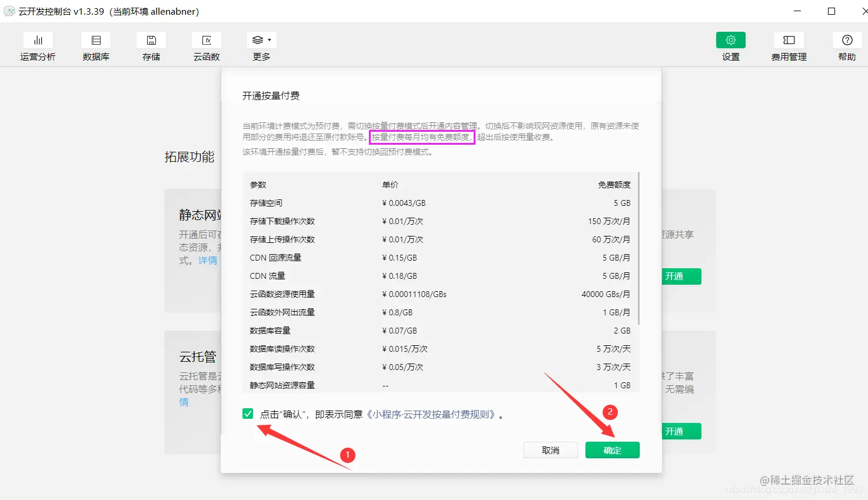This screenshot has width=868, height=500.
Task: Open the 设置 settings gear icon
Action: tap(731, 40)
